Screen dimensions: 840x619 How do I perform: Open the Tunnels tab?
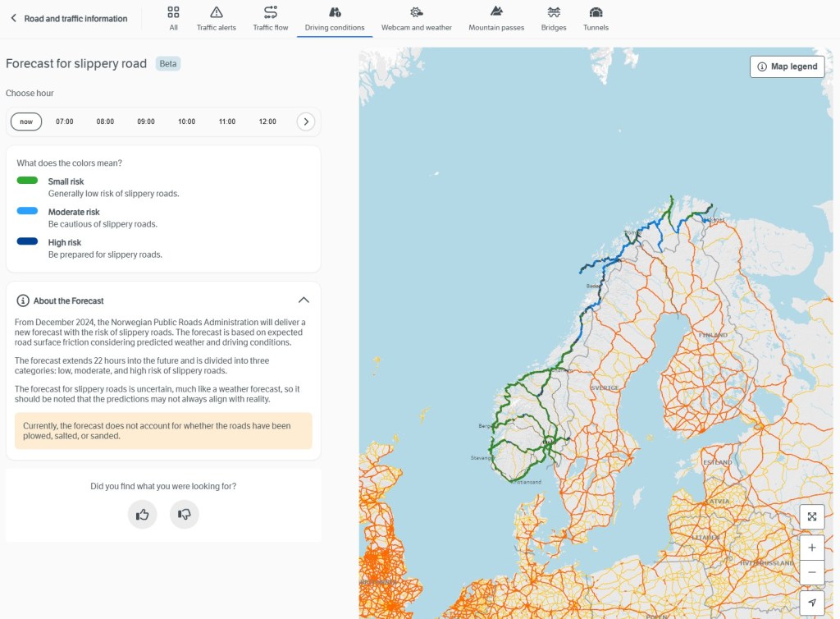point(596,19)
